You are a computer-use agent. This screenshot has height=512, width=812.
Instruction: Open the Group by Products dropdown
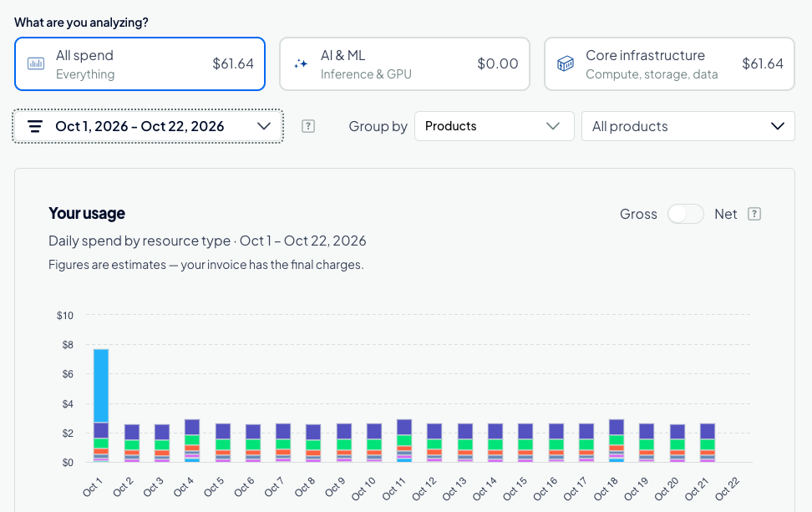(x=494, y=126)
